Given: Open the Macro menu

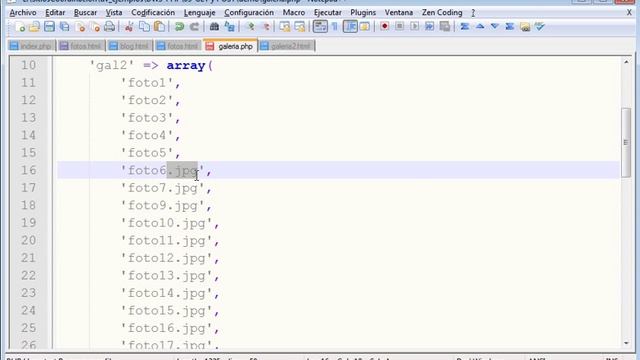Looking at the screenshot, I should pos(294,13).
